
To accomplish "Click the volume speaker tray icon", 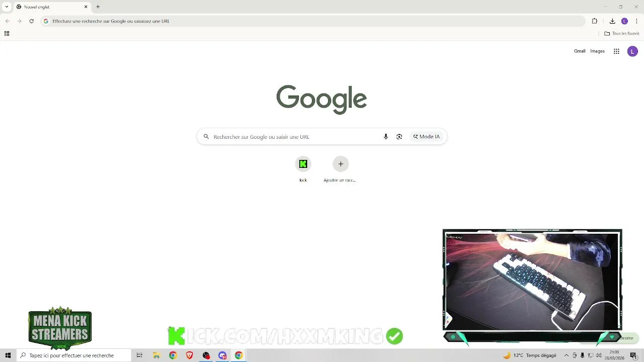I will point(599,355).
